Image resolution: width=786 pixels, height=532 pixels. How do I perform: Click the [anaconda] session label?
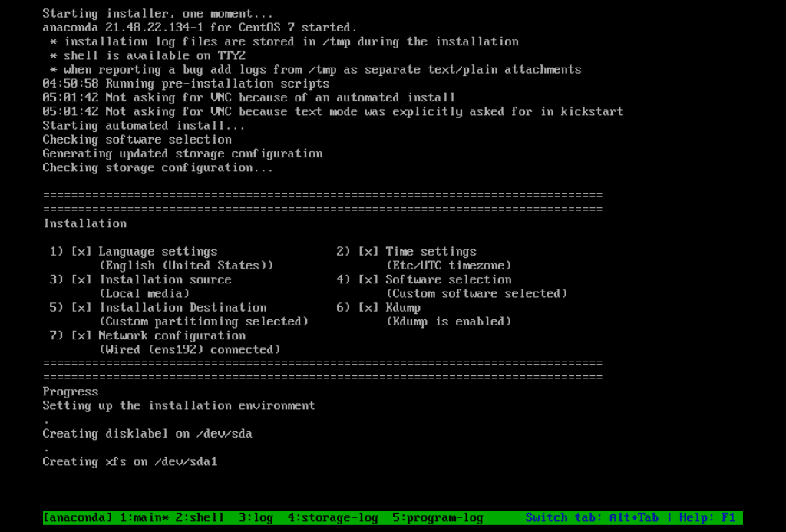pos(78,517)
